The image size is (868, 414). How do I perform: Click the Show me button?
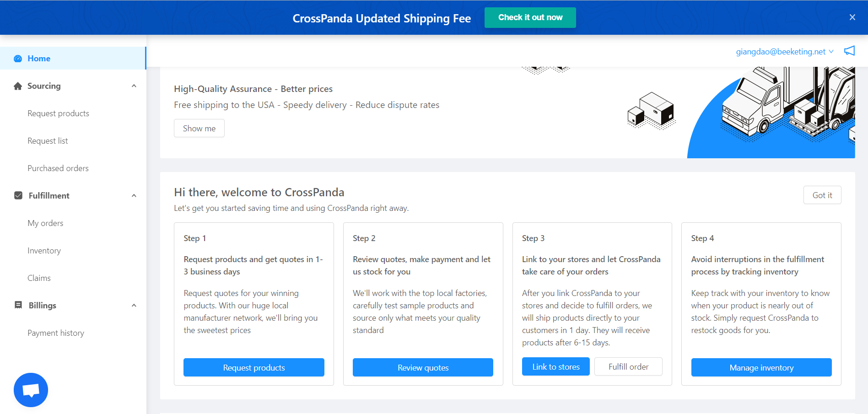tap(199, 128)
